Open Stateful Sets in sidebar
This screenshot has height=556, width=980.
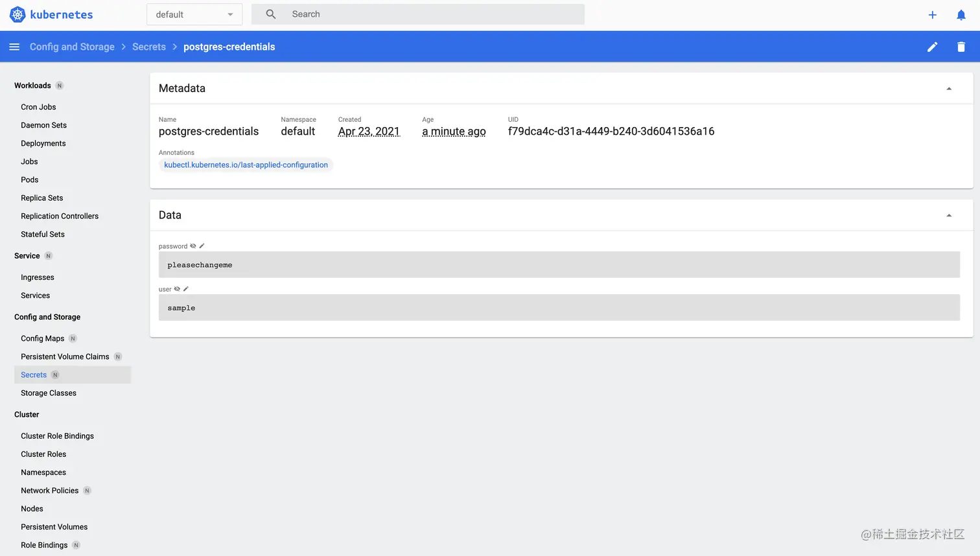[43, 234]
